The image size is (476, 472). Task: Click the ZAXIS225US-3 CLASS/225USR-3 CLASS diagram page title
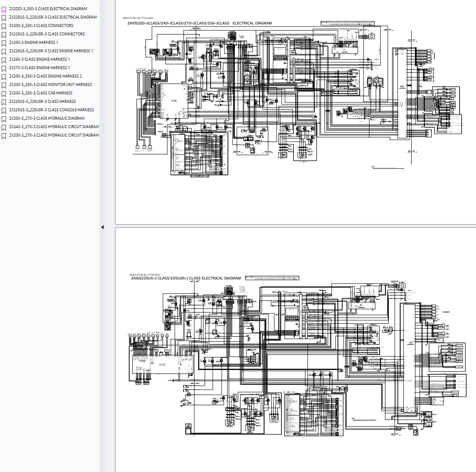pos(186,278)
